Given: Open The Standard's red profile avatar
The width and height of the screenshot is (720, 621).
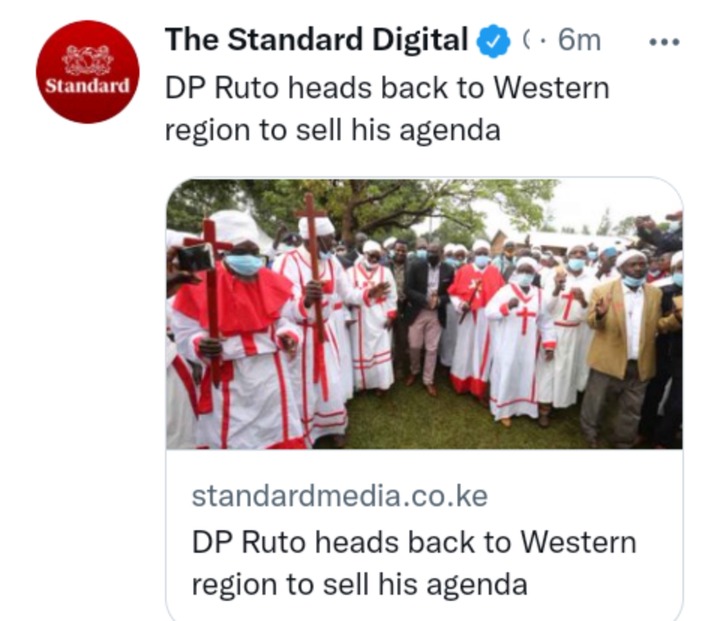Looking at the screenshot, I should [x=87, y=72].
